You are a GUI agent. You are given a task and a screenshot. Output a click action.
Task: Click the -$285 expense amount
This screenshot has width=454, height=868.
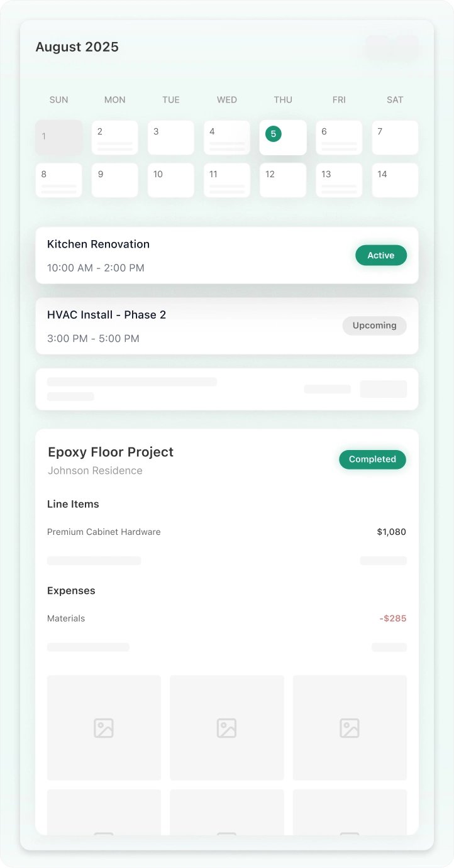393,618
